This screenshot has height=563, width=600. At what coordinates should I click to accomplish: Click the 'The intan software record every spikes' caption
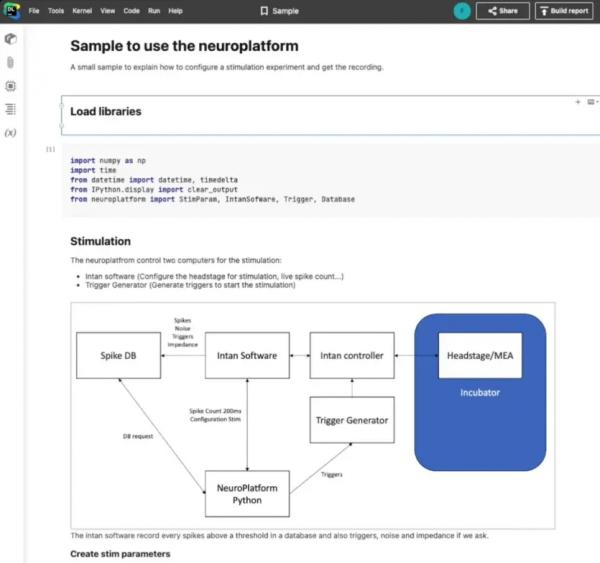click(x=279, y=535)
